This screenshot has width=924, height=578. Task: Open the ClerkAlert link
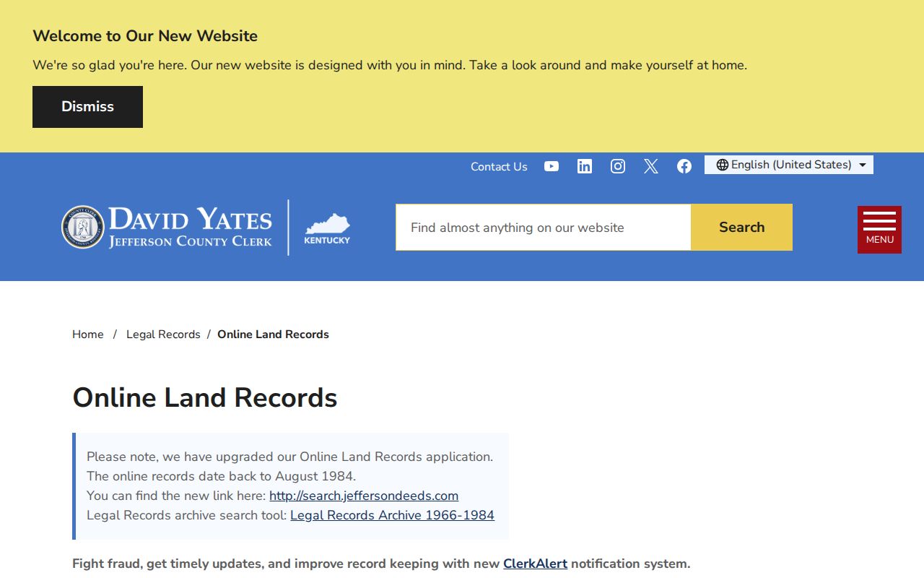click(535, 564)
